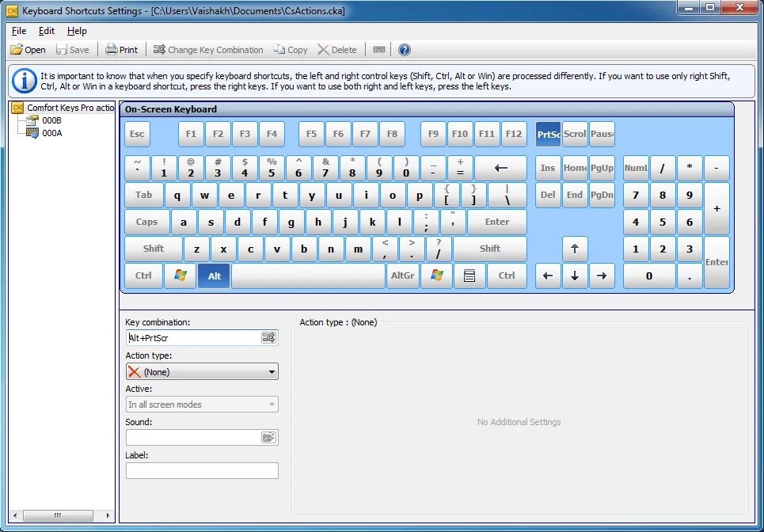Click the backslash pipe key
This screenshot has width=764, height=532.
point(507,196)
